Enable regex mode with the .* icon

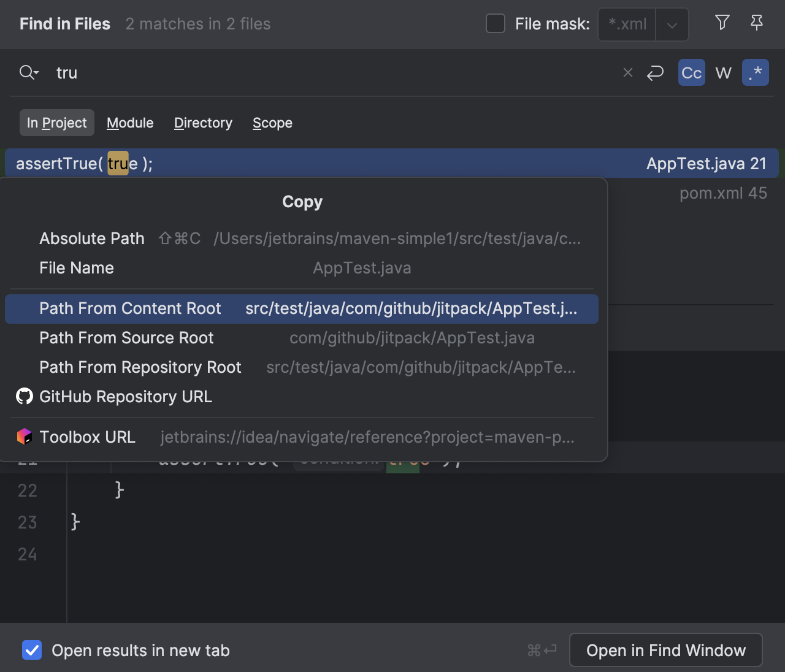[x=756, y=72]
